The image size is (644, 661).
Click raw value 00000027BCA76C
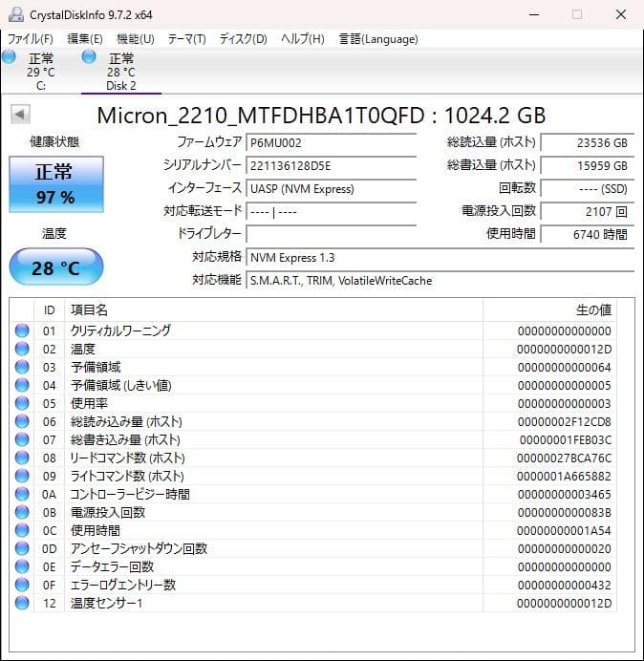tap(565, 458)
